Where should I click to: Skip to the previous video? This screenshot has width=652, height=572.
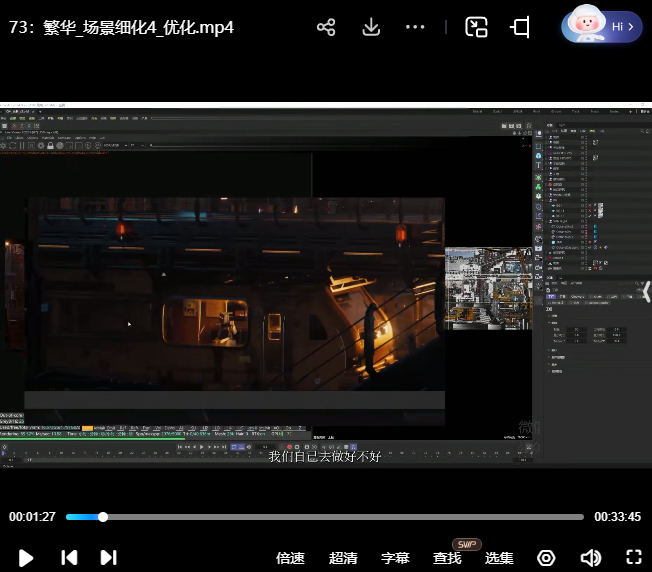[x=69, y=557]
